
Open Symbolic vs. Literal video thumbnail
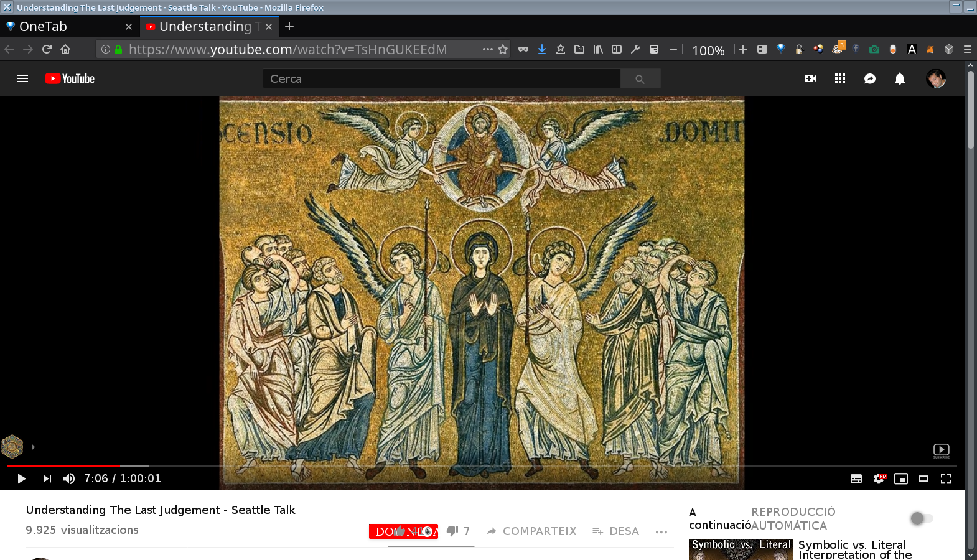click(x=741, y=549)
